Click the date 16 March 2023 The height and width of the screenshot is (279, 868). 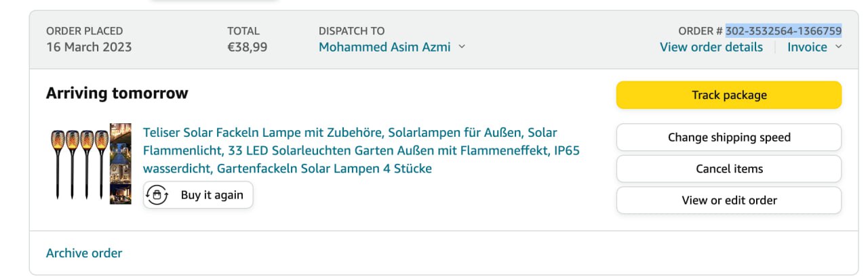coord(89,47)
